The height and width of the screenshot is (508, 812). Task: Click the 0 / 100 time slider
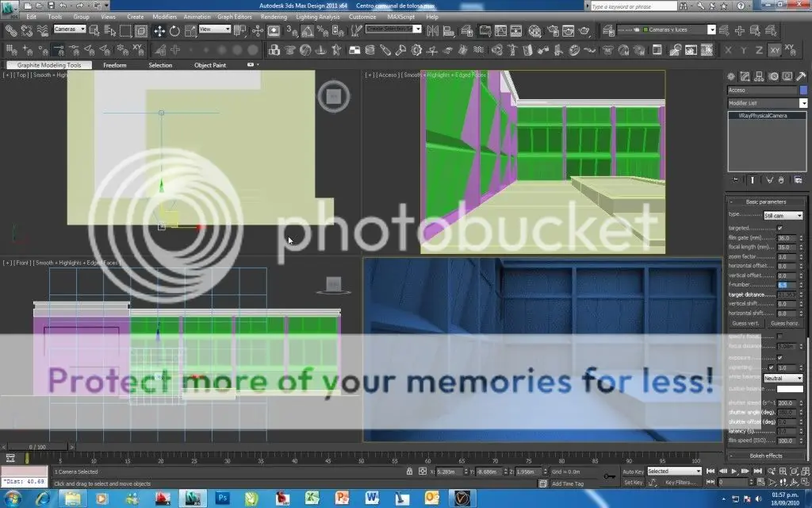38,446
